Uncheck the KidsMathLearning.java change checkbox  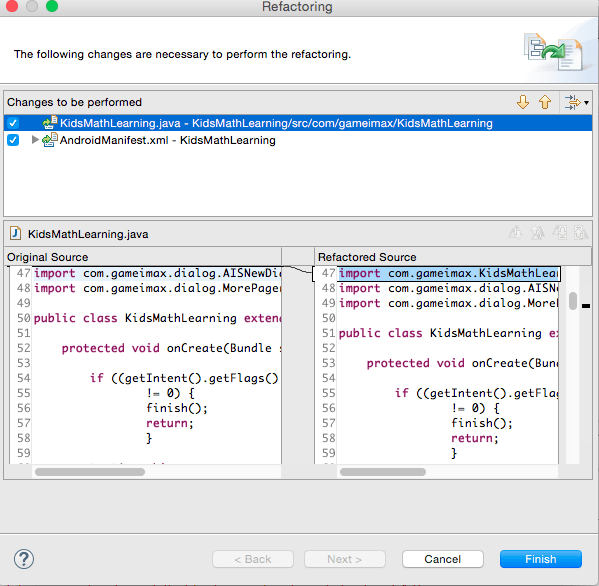click(13, 123)
